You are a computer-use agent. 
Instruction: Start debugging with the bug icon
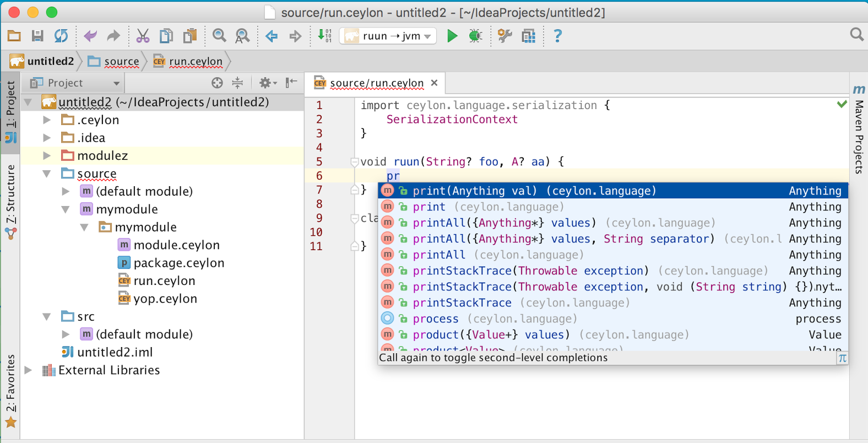click(475, 36)
